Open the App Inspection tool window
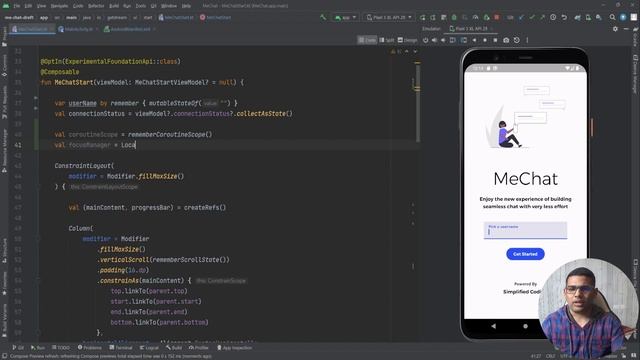The width and height of the screenshot is (640, 360). tap(234, 348)
